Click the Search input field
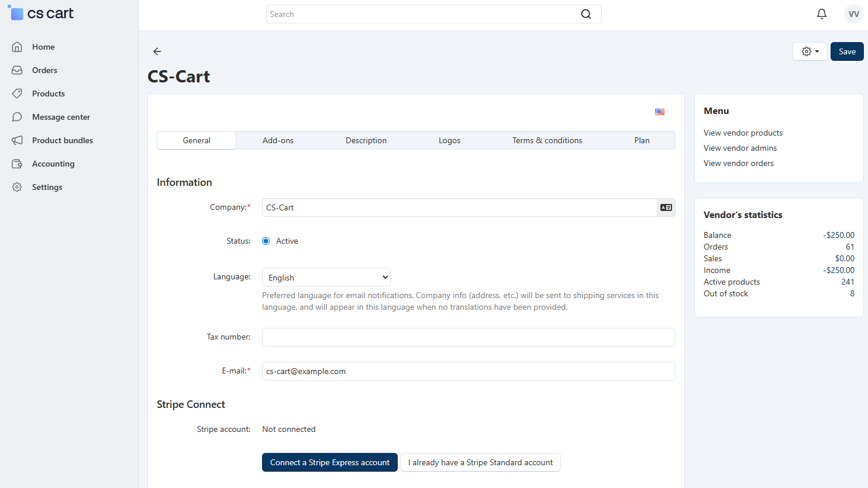 [433, 14]
